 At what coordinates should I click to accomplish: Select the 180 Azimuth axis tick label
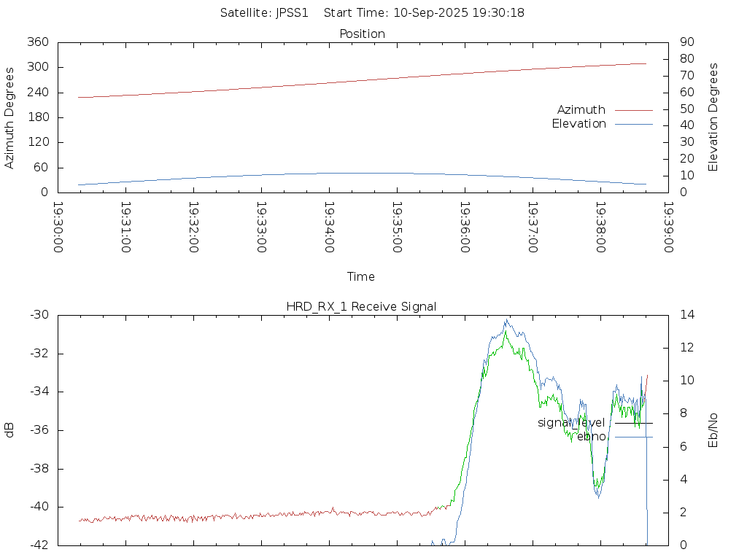pyautogui.click(x=38, y=117)
